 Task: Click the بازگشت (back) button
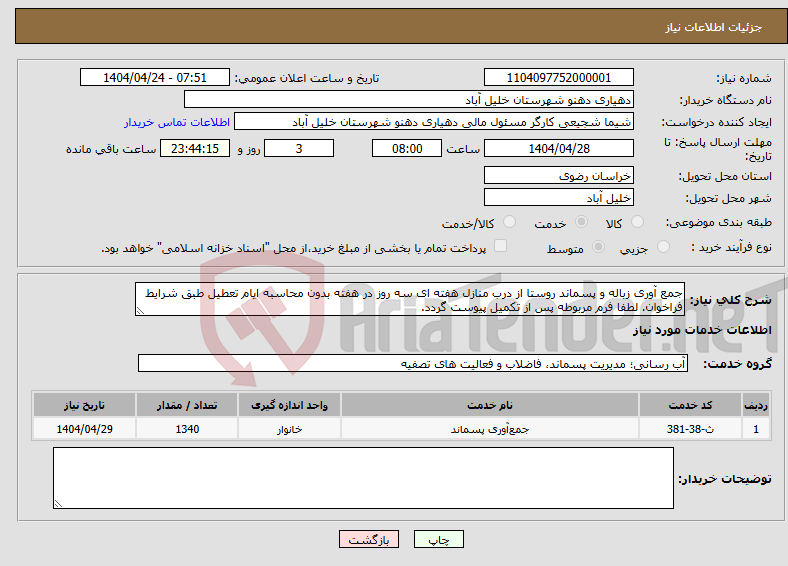pos(369,539)
